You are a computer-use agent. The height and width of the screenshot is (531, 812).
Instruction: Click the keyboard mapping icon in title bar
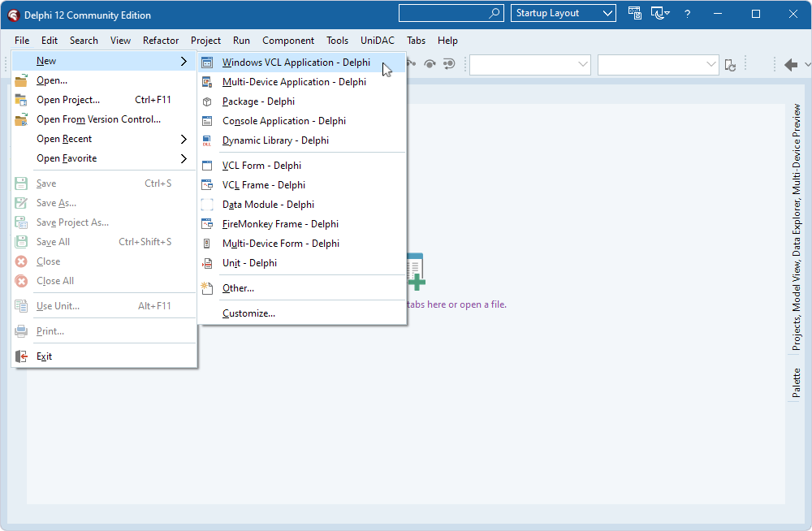[635, 13]
